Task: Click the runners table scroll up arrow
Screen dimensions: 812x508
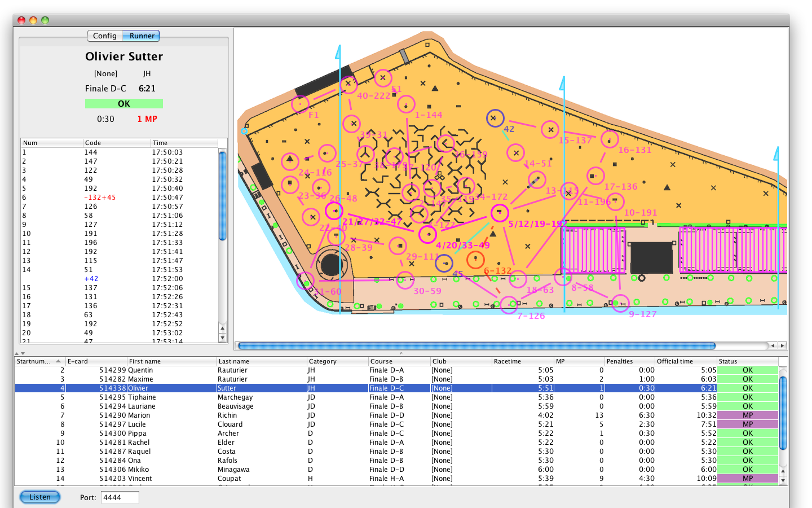Action: [783, 471]
